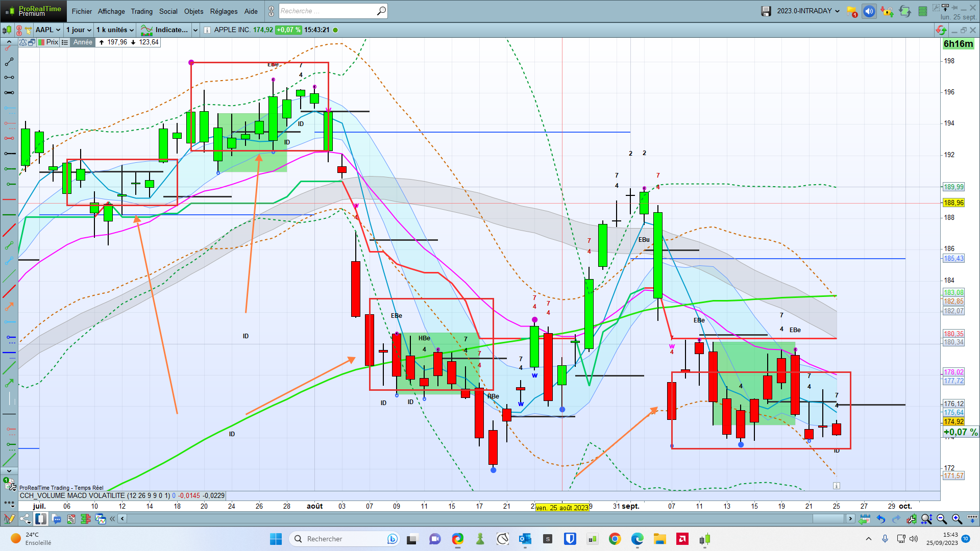
Task: Click the green server list icon
Action: click(x=923, y=11)
